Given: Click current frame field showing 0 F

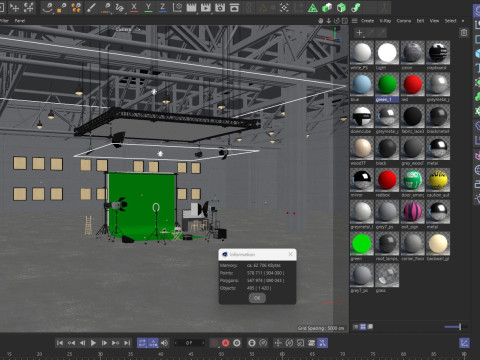Looking at the screenshot, I should point(189,343).
